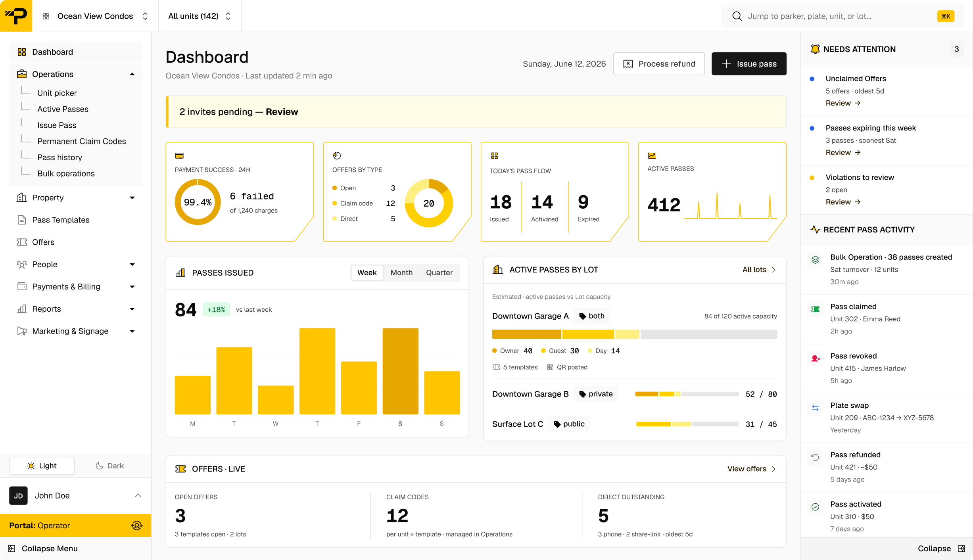Viewport: 973px width, 560px height.
Task: Click Surface Lot C capacity bar
Action: [687, 424]
